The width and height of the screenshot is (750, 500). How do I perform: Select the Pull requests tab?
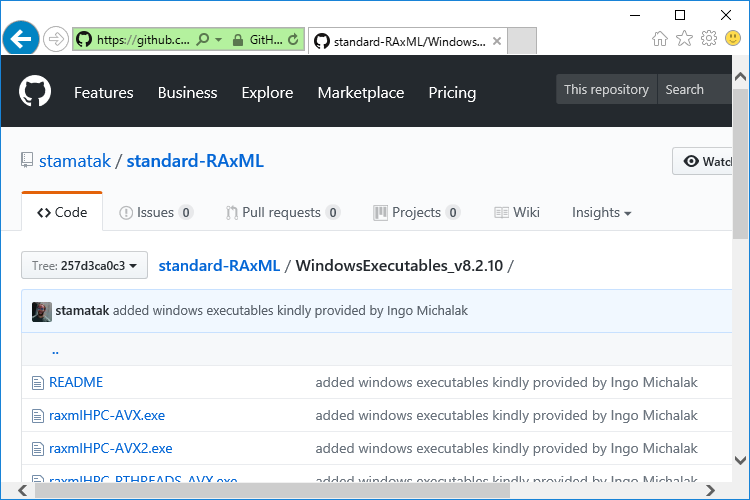click(282, 212)
